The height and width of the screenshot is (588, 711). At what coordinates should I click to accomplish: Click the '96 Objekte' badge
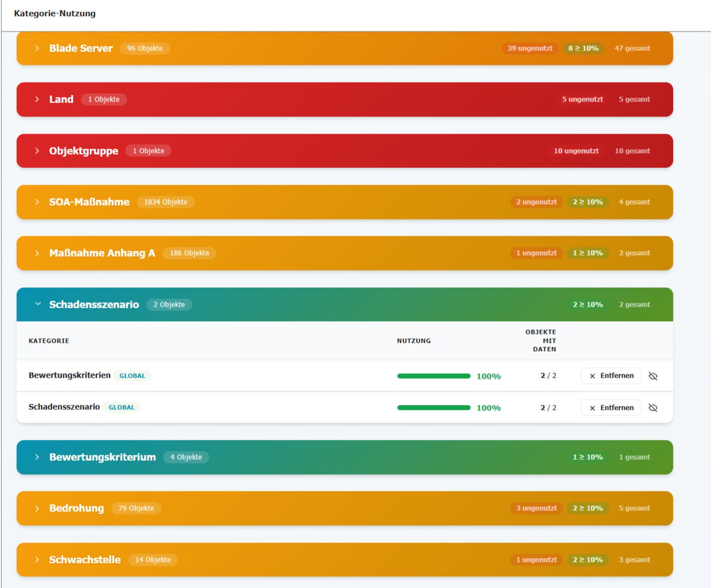[145, 48]
